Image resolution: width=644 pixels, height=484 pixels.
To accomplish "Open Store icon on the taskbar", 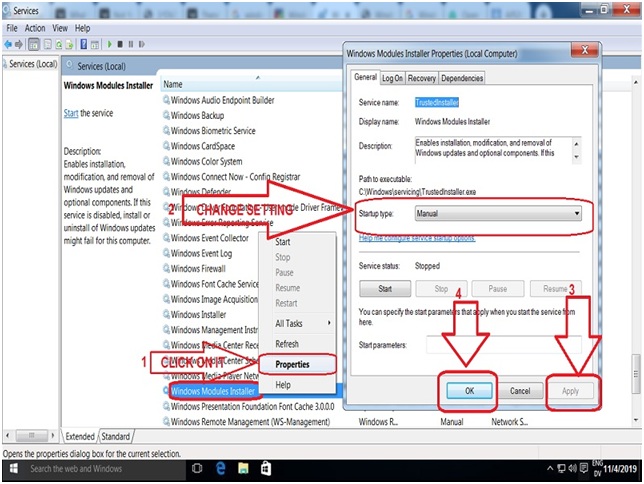I will (266, 468).
